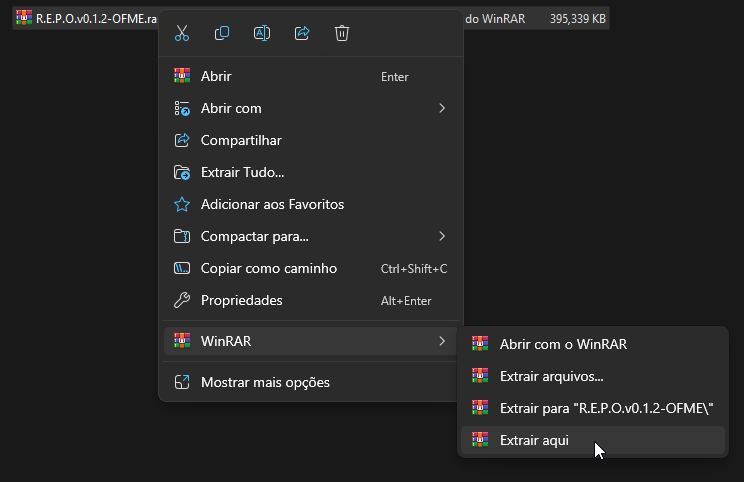Click the "do WinRAR" file type text

pos(495,19)
